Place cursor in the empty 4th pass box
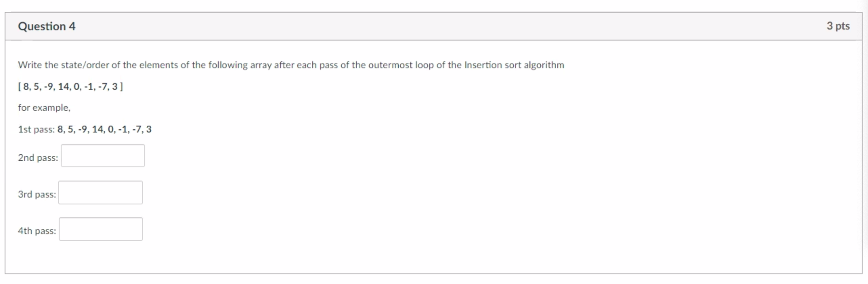Viewport: 868px width, 284px height. [100, 229]
